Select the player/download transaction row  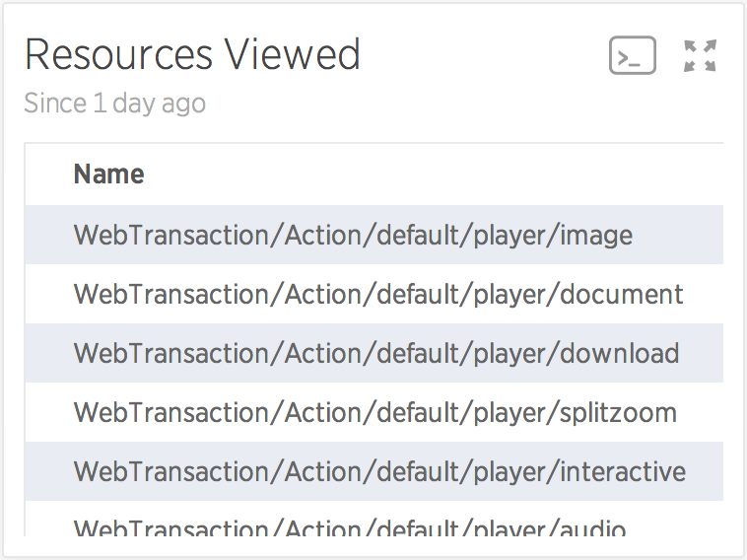373,353
